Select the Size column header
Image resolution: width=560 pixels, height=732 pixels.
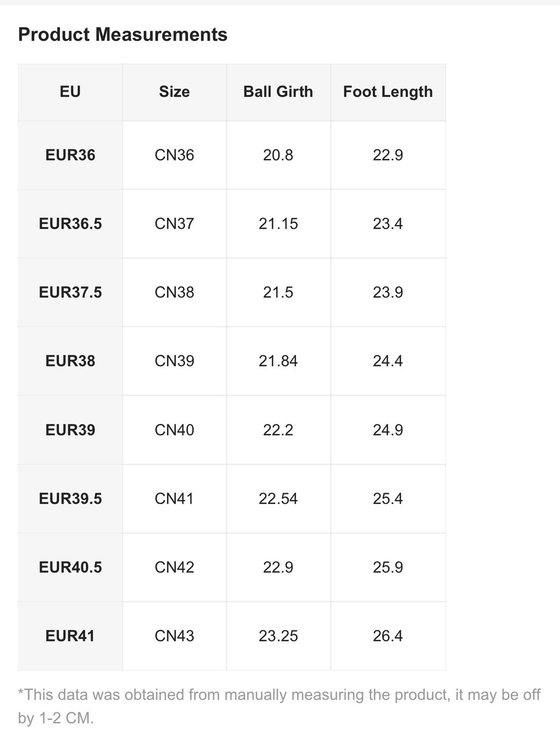click(x=174, y=91)
